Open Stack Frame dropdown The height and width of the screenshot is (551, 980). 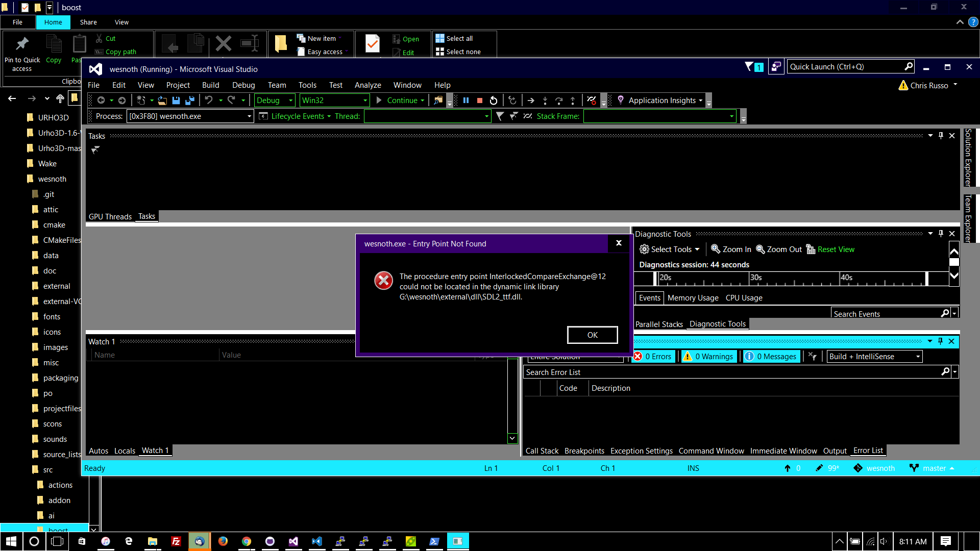coord(660,116)
